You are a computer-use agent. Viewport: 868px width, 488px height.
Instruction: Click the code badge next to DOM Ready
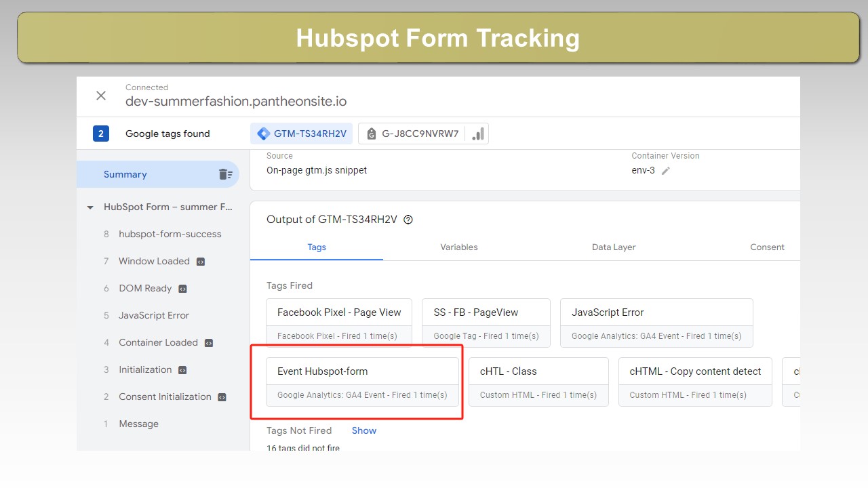tap(182, 289)
